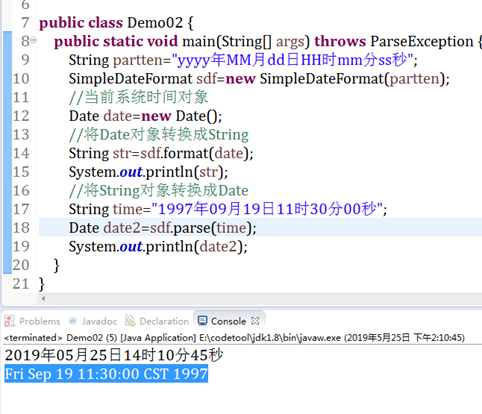The width and height of the screenshot is (482, 414).
Task: Click the comment //将Date对象转换成String
Action: [x=159, y=135]
